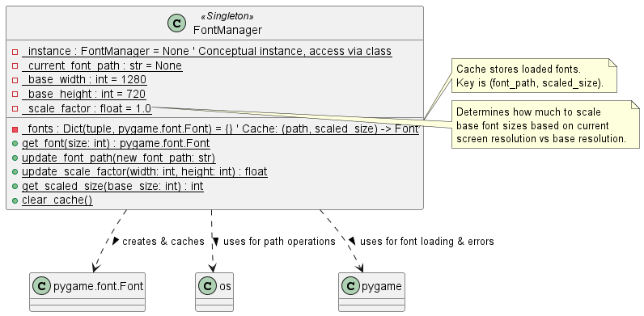Click 'Key is (font_path, scaled_size).' note line
644x316 pixels.
(530, 83)
